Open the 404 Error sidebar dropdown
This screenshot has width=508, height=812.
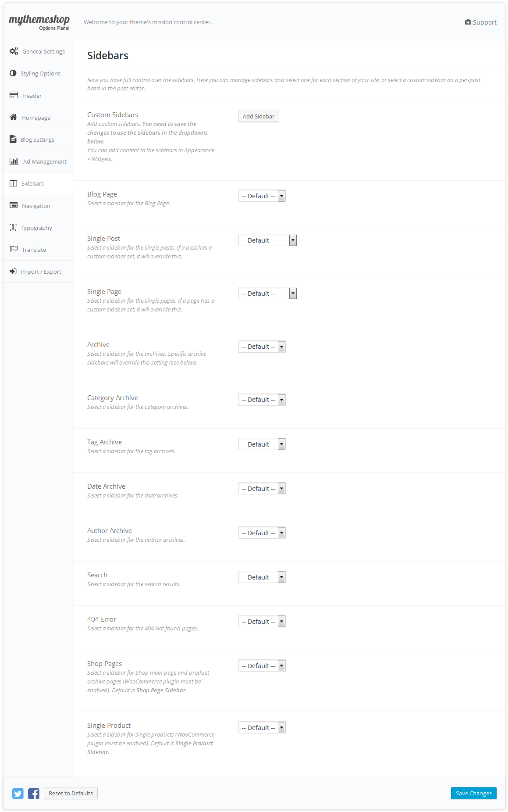(x=262, y=622)
